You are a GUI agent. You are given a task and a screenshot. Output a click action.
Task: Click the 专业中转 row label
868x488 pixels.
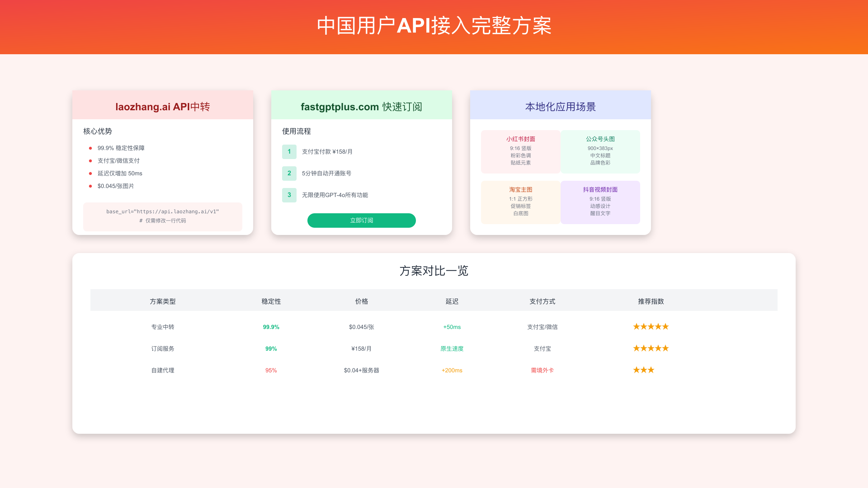tap(163, 327)
